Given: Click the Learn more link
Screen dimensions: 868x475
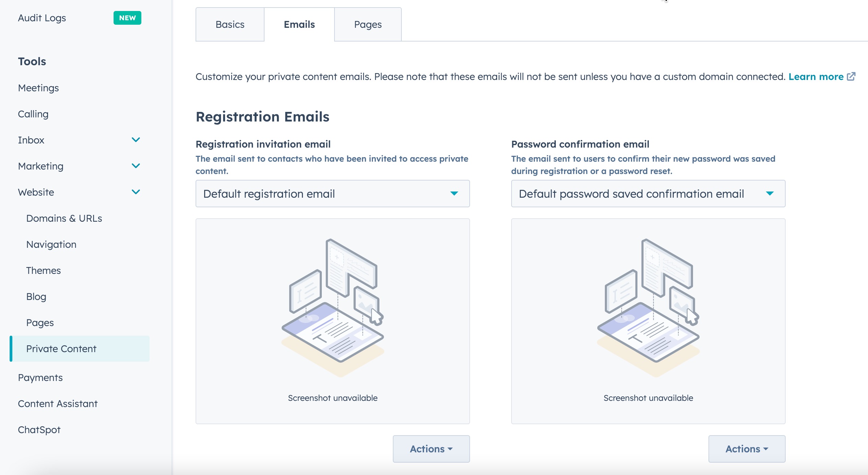Looking at the screenshot, I should pos(816,77).
